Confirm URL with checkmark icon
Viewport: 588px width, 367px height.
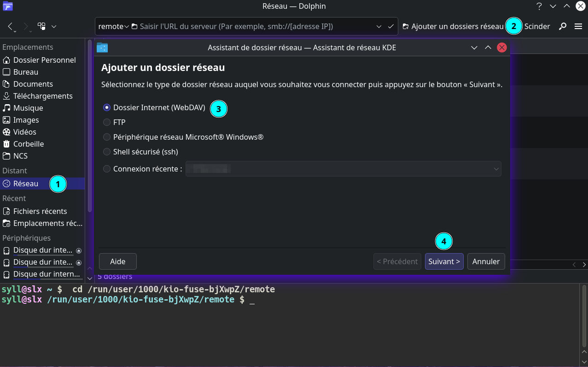pos(390,26)
